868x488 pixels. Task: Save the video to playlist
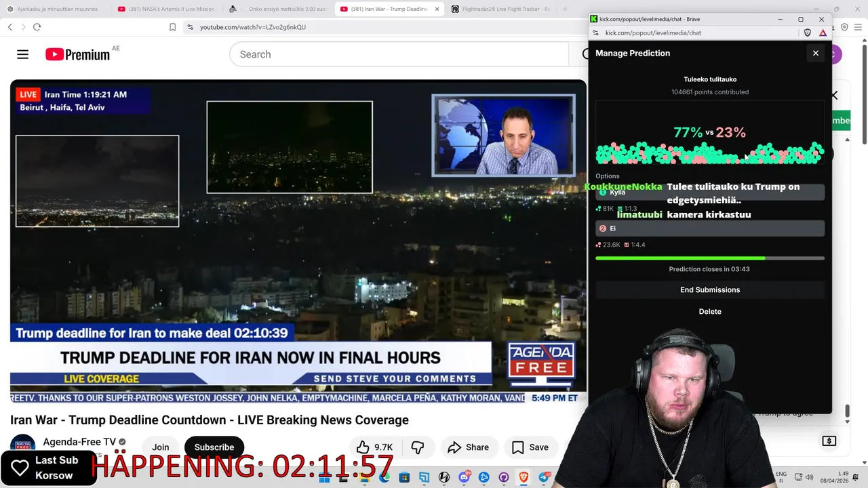pyautogui.click(x=530, y=447)
